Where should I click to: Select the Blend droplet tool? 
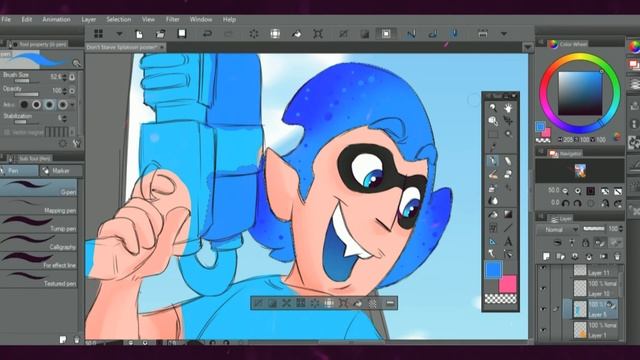pyautogui.click(x=493, y=201)
